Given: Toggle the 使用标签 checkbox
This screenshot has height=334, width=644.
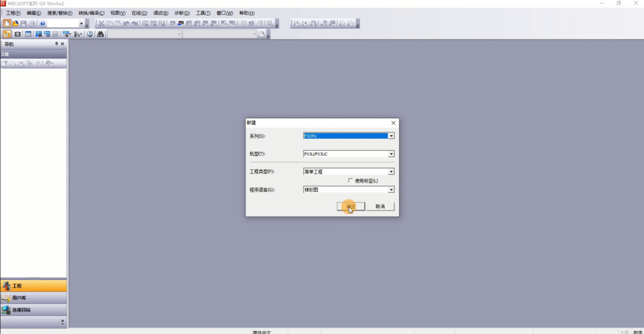Looking at the screenshot, I should [350, 181].
